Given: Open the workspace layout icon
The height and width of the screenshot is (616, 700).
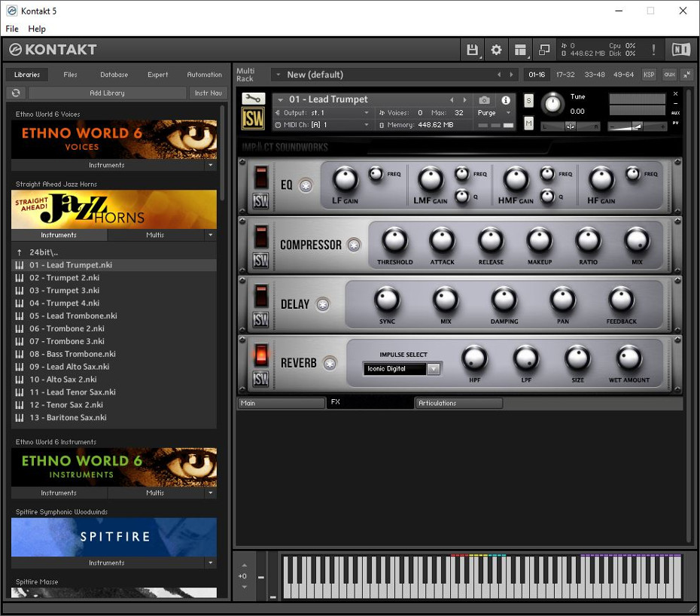Looking at the screenshot, I should point(520,50).
